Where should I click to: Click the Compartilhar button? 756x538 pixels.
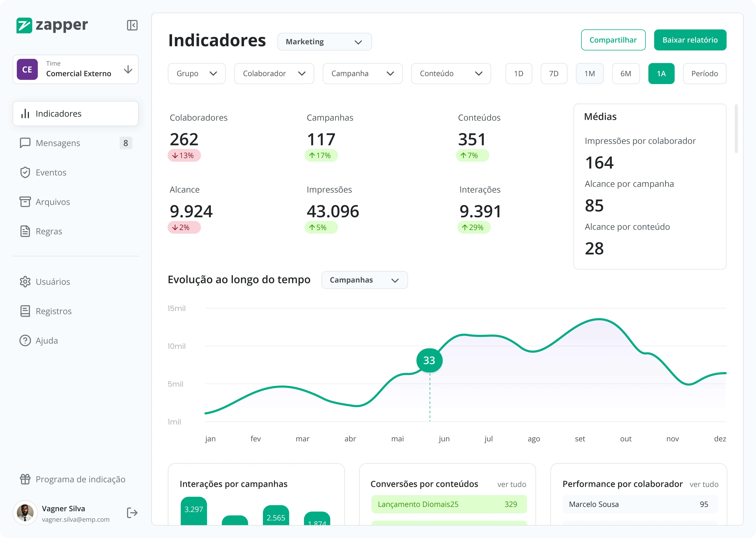(x=613, y=40)
